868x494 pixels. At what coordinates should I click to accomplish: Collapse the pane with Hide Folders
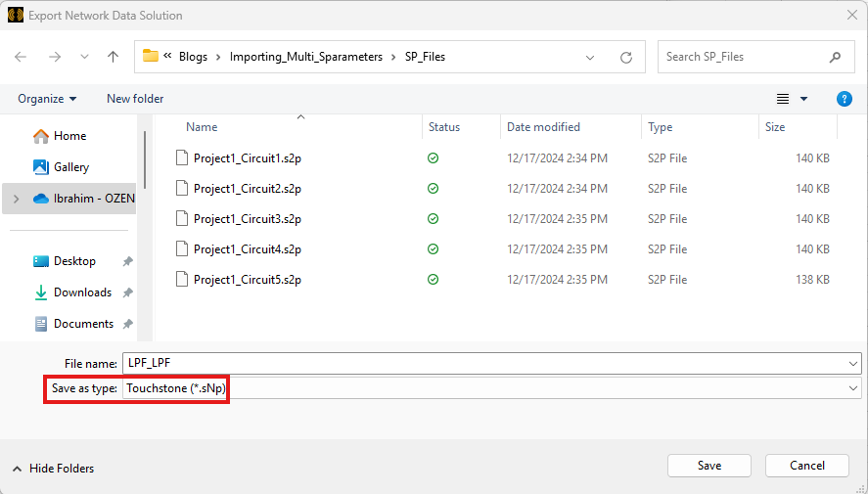pos(53,469)
